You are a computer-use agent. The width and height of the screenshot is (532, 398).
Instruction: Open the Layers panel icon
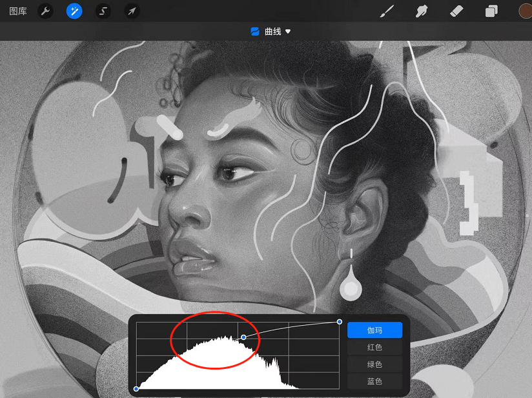pyautogui.click(x=491, y=11)
